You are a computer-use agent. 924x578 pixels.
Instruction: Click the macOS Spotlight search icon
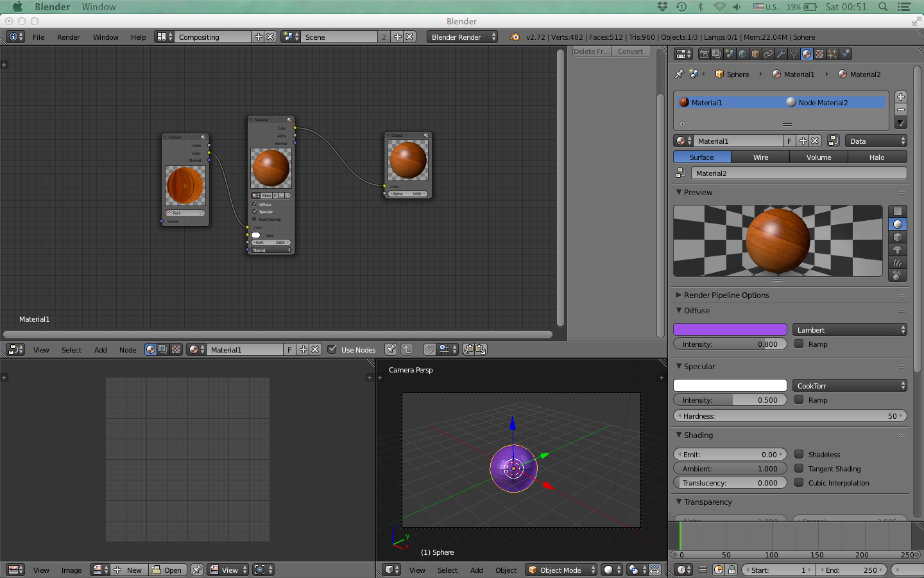click(883, 6)
